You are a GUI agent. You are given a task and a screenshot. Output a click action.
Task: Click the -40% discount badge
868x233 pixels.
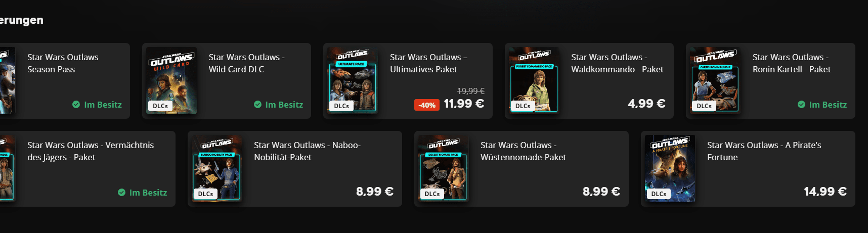[x=427, y=105]
